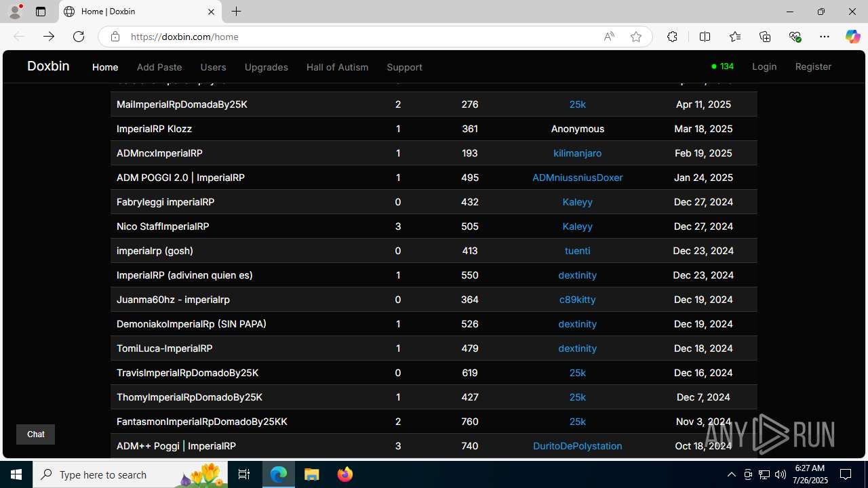868x488 pixels.
Task: Launch the Copilot icon
Action: point(852,37)
